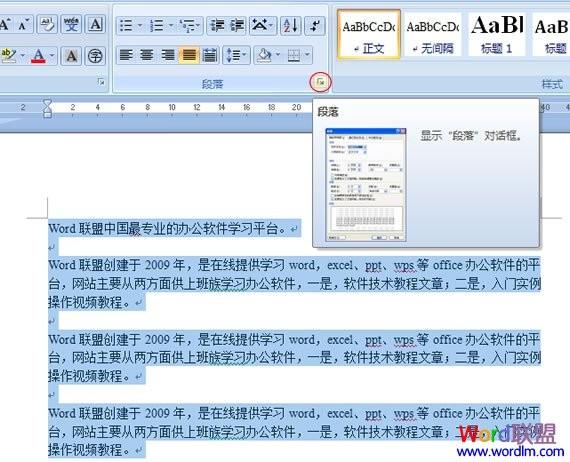Open the 段落 dialog launcher
The width and height of the screenshot is (570, 462).
pos(320,83)
